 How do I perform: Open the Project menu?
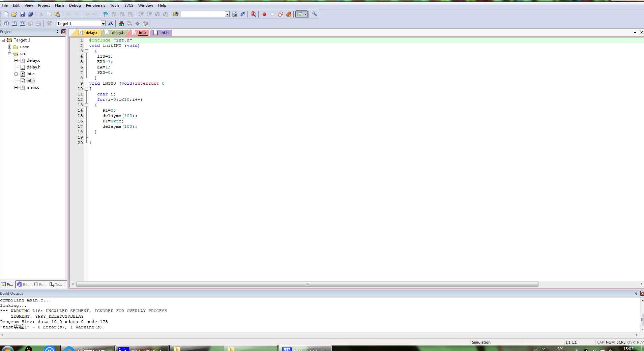click(44, 5)
